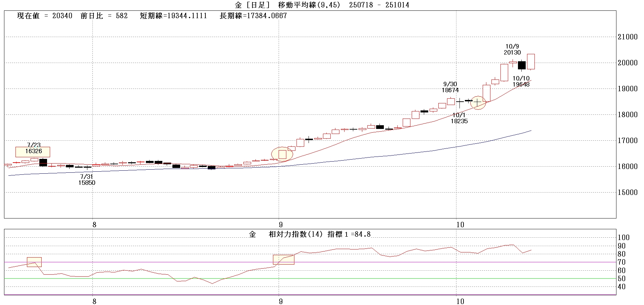Click the 10/1 18235 low label

(459, 118)
